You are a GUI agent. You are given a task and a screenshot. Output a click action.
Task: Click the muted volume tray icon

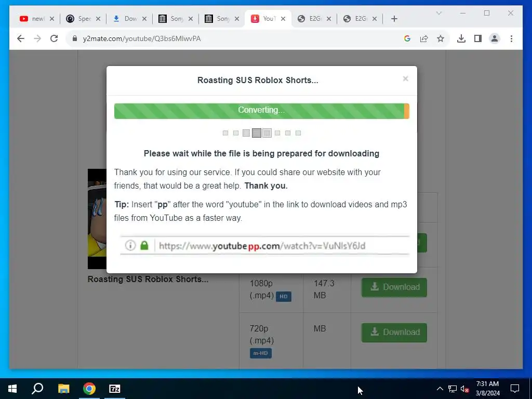(465, 389)
